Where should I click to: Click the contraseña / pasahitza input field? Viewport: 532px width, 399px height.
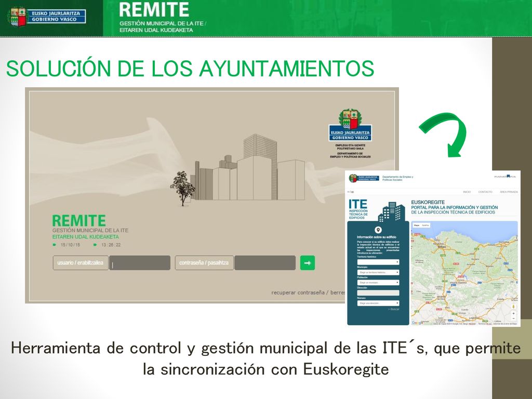click(265, 263)
